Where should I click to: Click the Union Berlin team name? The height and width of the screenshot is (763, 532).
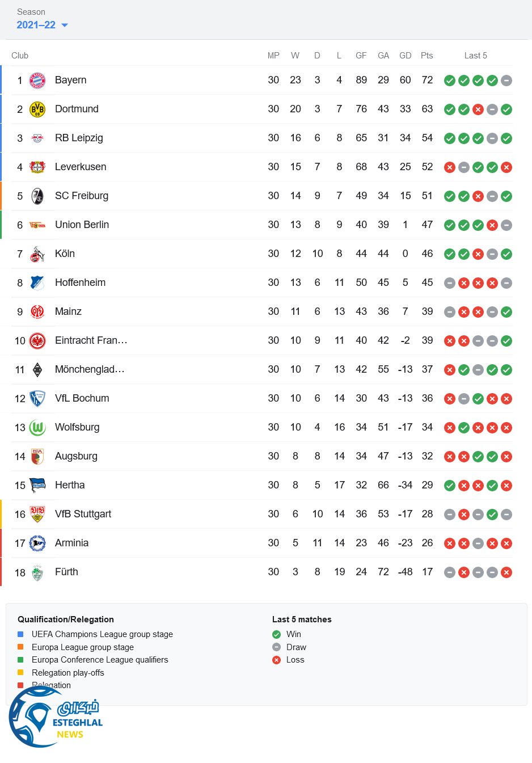click(82, 225)
